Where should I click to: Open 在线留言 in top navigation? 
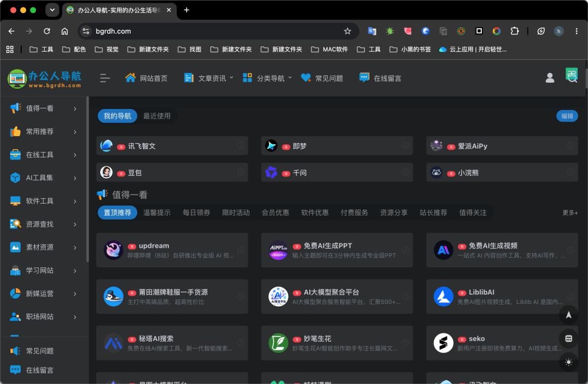pyautogui.click(x=380, y=78)
